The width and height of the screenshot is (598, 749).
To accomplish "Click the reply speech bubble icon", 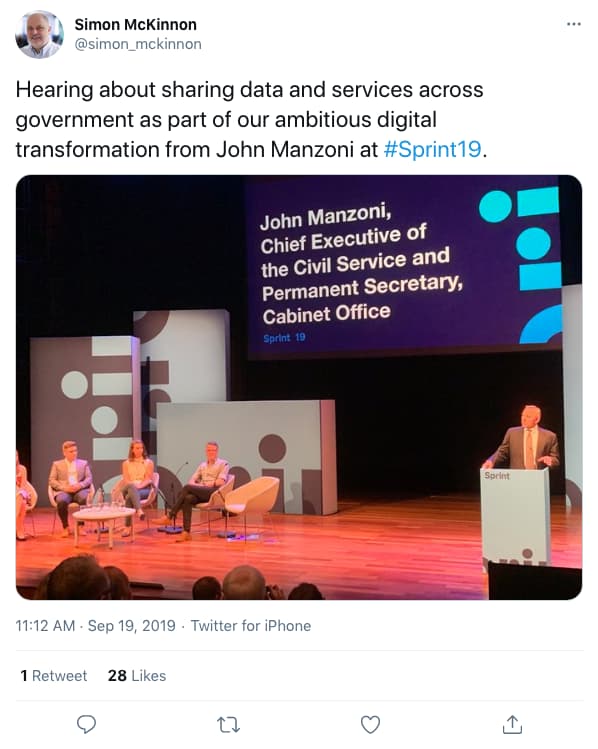I will (x=86, y=725).
